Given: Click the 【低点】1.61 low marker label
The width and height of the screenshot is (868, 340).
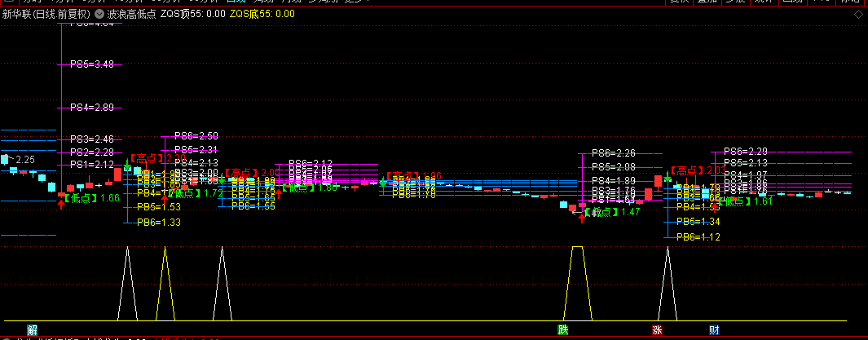Looking at the screenshot, I should pyautogui.click(x=745, y=201).
